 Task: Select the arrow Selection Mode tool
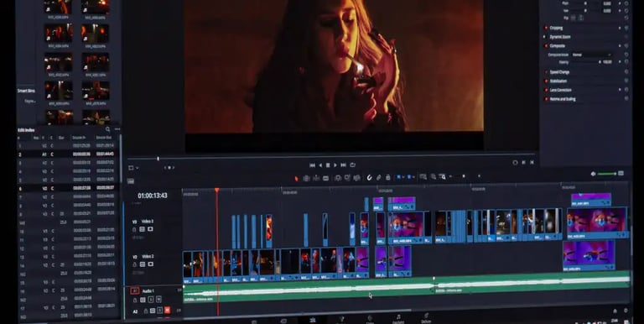pyautogui.click(x=297, y=178)
